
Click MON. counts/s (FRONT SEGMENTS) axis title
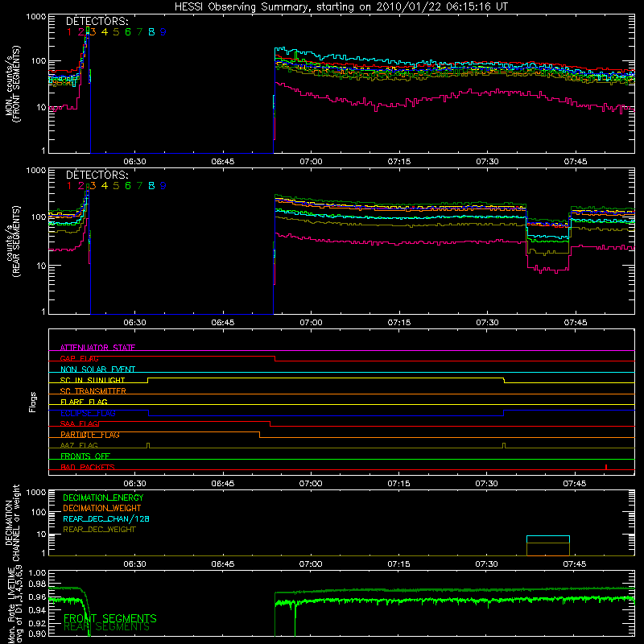12,84
